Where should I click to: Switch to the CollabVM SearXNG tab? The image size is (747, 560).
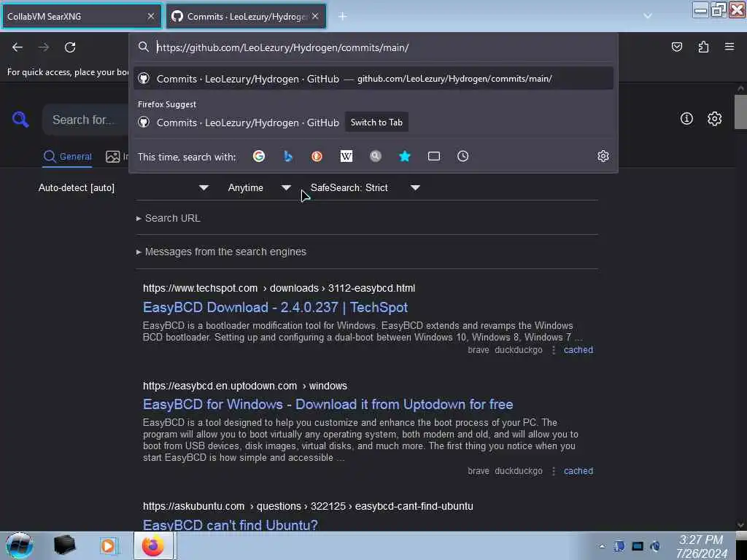[x=82, y=16]
